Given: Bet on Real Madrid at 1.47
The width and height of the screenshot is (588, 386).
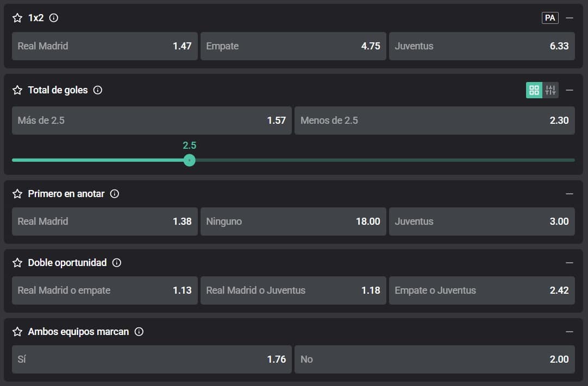Looking at the screenshot, I should tap(104, 46).
